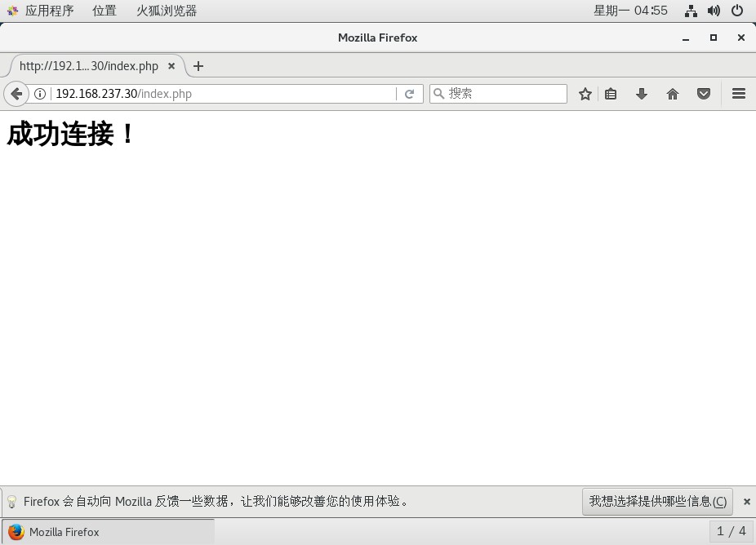This screenshot has height=545, width=756.
Task: Show bookmarks list icon
Action: [x=611, y=94]
